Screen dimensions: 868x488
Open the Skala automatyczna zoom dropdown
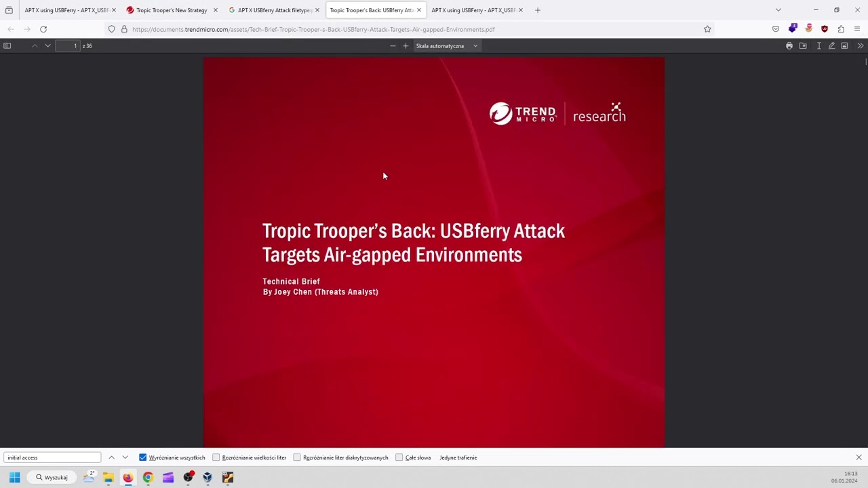[x=447, y=45]
